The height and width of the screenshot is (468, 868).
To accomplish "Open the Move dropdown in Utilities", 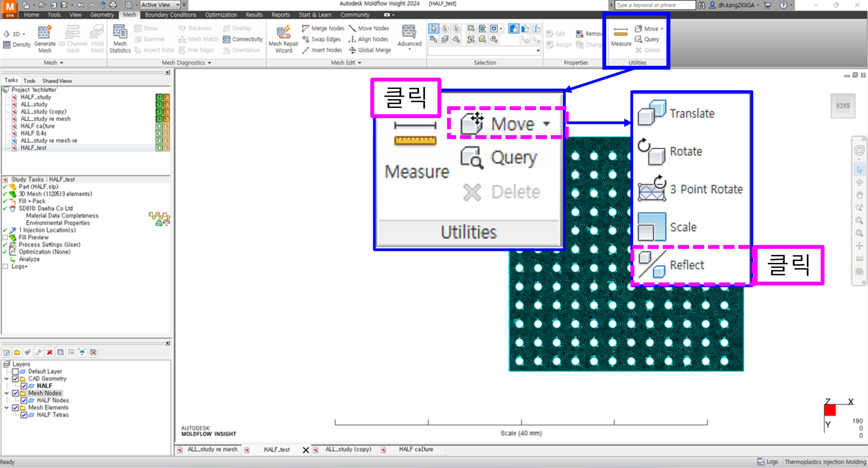I will (x=662, y=29).
